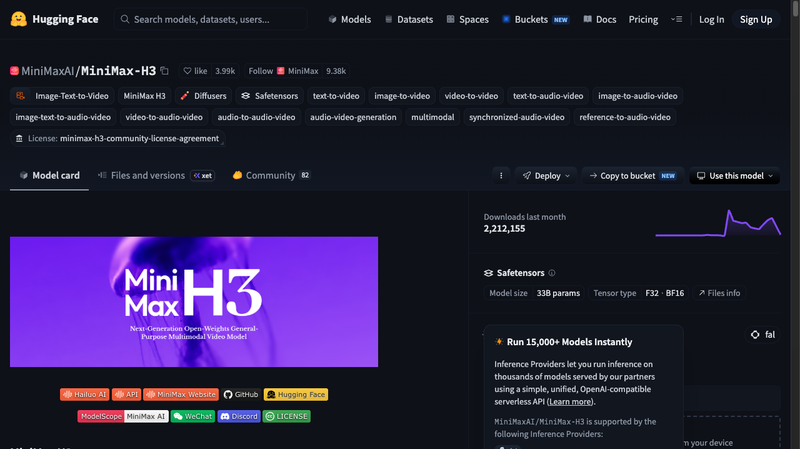Select the text-to-video tag
The width and height of the screenshot is (800, 449).
tap(336, 96)
